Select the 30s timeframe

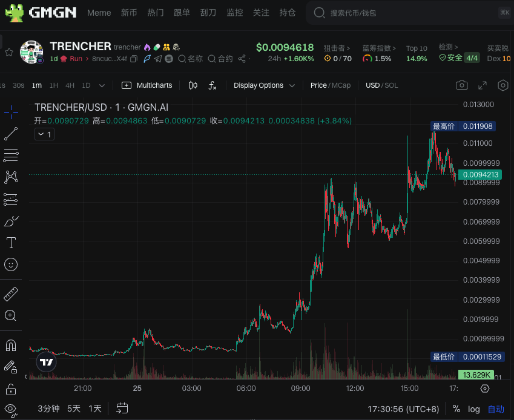(18, 85)
